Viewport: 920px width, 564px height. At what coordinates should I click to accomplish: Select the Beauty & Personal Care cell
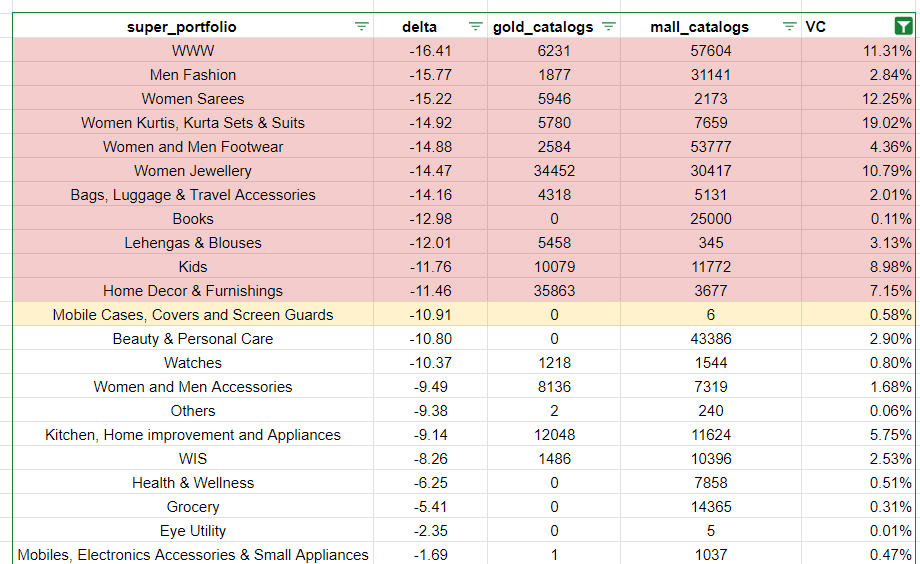click(193, 339)
